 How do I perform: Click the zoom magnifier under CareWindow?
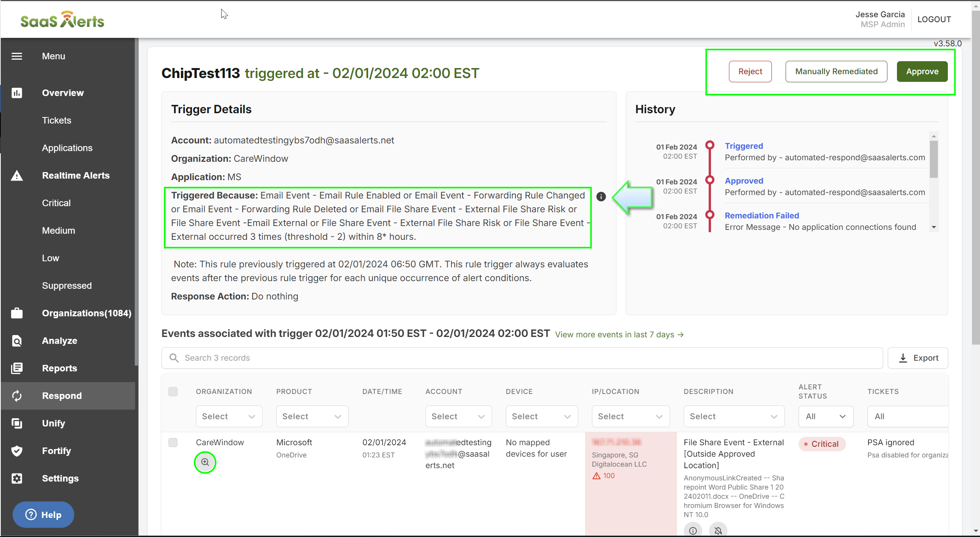pyautogui.click(x=205, y=462)
